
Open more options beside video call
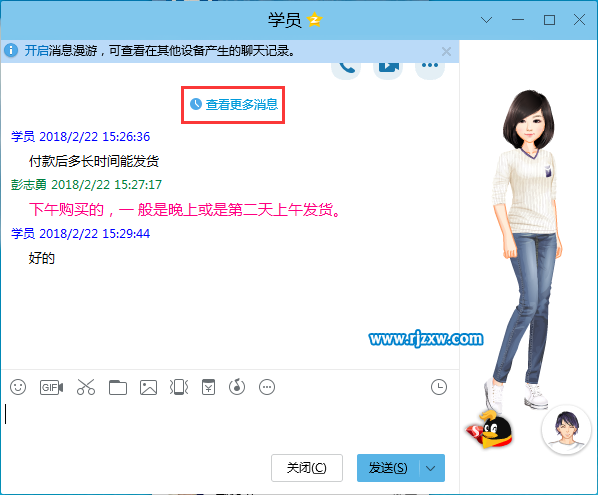pyautogui.click(x=430, y=68)
